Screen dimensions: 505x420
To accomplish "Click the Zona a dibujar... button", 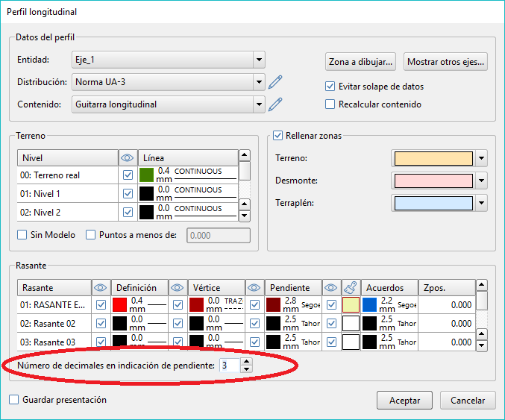I will click(361, 61).
